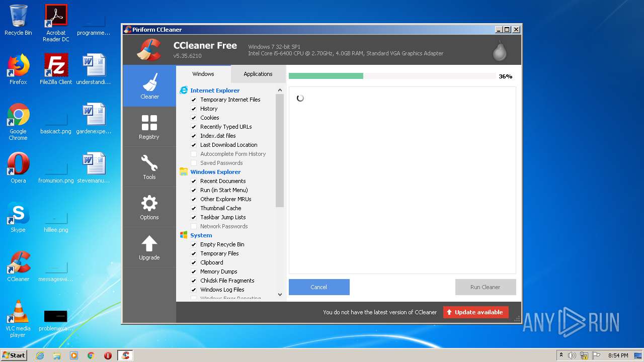Open Google Chrome desktop shortcut
644x362 pixels.
(x=18, y=122)
